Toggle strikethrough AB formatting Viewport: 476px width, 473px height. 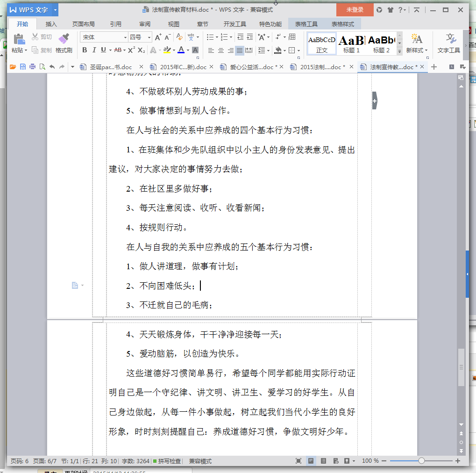pyautogui.click(x=118, y=50)
